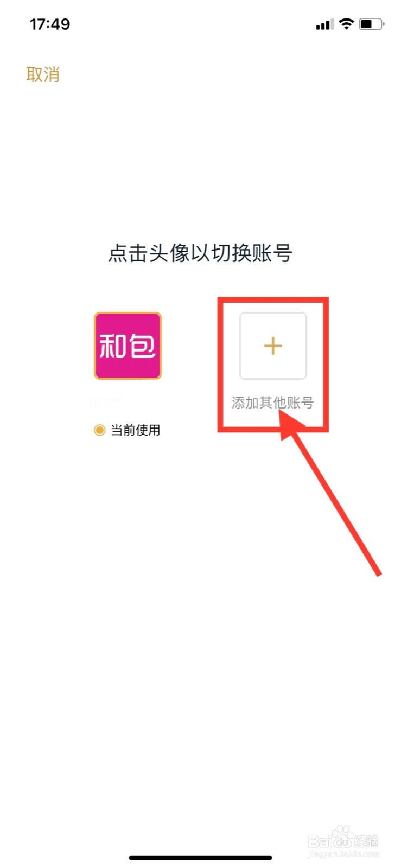Click the jingyan.baidu.com watermark text

click(343, 854)
